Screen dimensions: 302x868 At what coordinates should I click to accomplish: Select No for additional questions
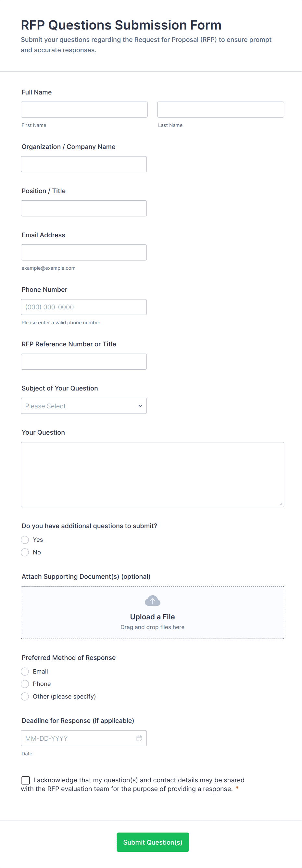tap(25, 552)
